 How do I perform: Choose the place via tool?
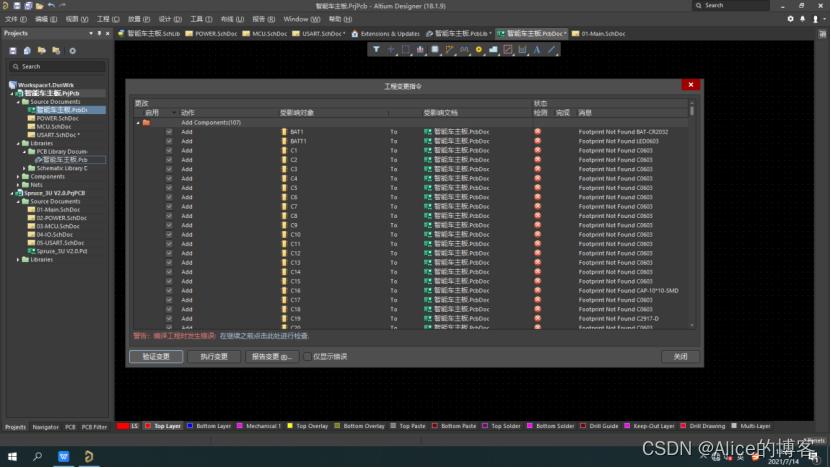click(479, 49)
